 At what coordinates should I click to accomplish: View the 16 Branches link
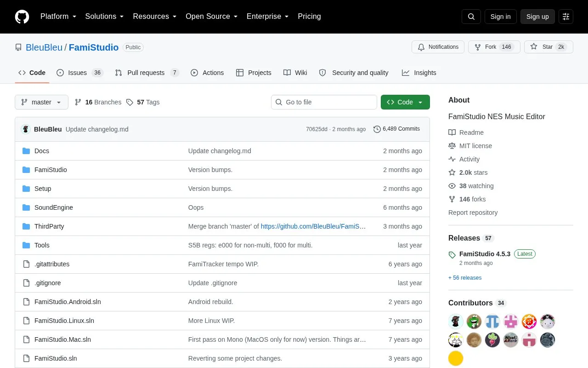point(98,102)
